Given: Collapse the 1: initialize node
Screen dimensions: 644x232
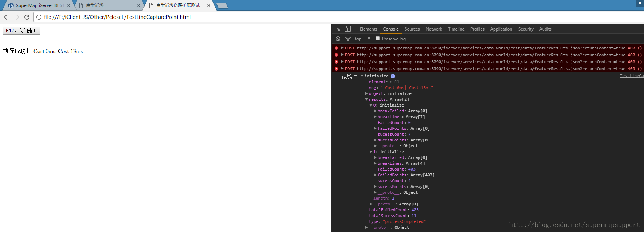Looking at the screenshot, I should [371, 152].
